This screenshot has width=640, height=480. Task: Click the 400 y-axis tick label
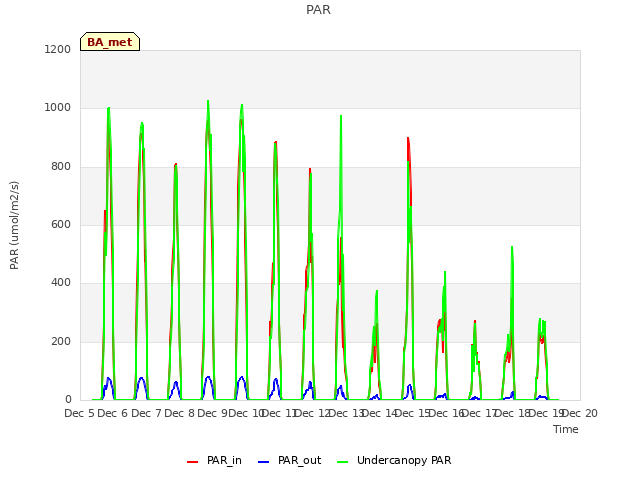pyautogui.click(x=61, y=283)
